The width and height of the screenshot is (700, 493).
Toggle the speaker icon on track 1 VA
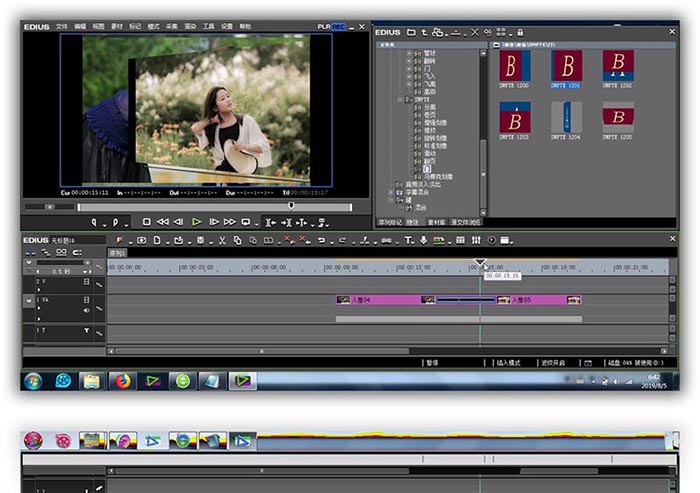click(87, 310)
